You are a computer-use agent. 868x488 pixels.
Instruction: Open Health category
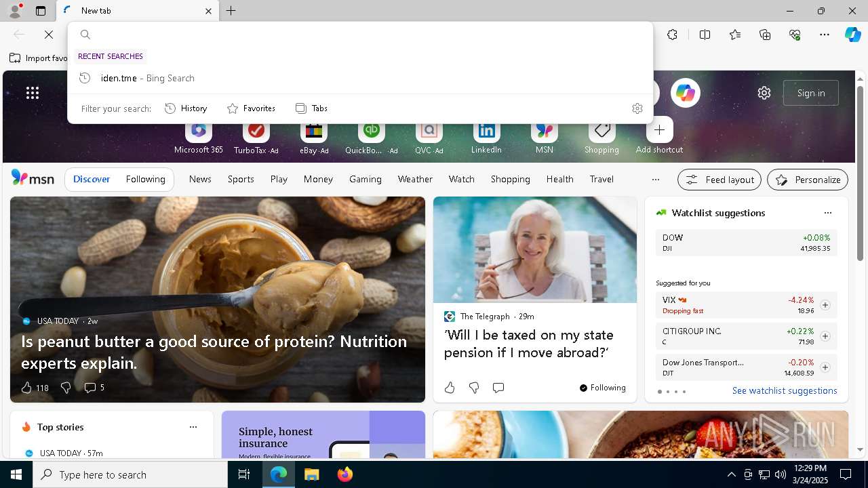tap(559, 179)
